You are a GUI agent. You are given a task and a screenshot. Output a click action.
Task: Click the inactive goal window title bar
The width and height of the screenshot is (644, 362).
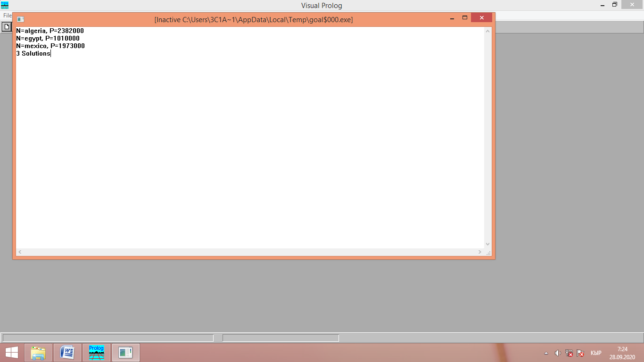click(x=254, y=19)
